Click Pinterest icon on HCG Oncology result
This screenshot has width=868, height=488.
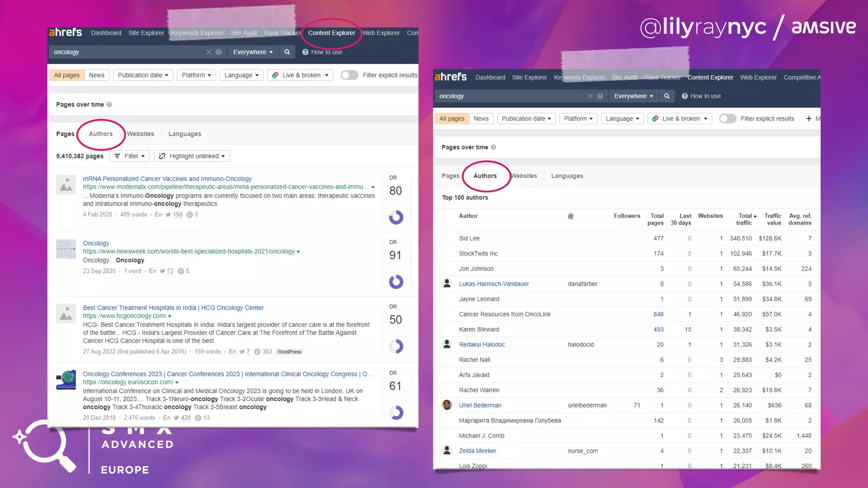(257, 352)
